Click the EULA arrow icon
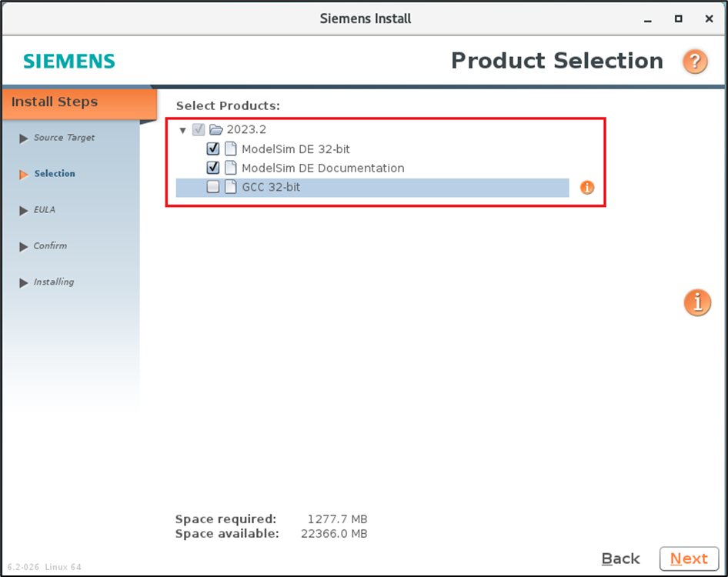The height and width of the screenshot is (577, 728). pos(23,211)
